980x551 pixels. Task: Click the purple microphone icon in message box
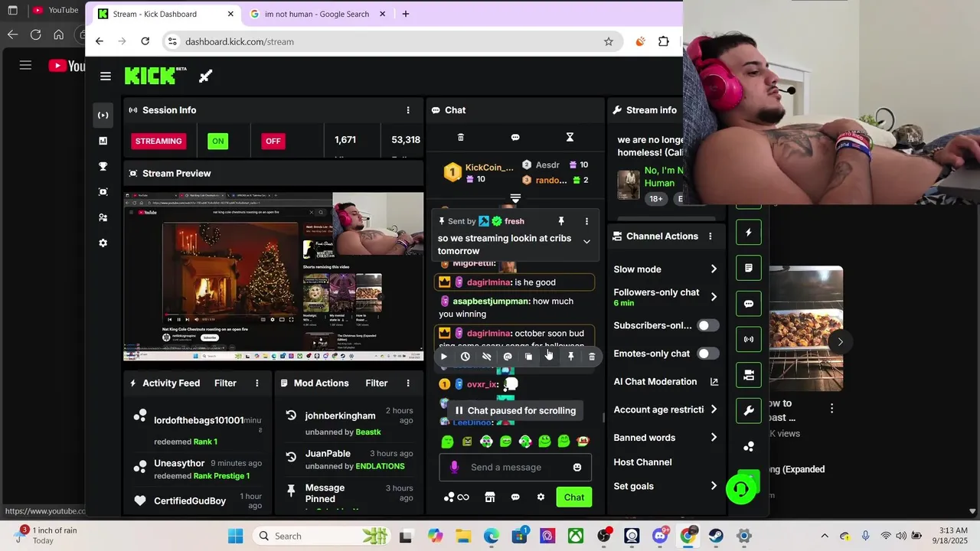tap(454, 467)
